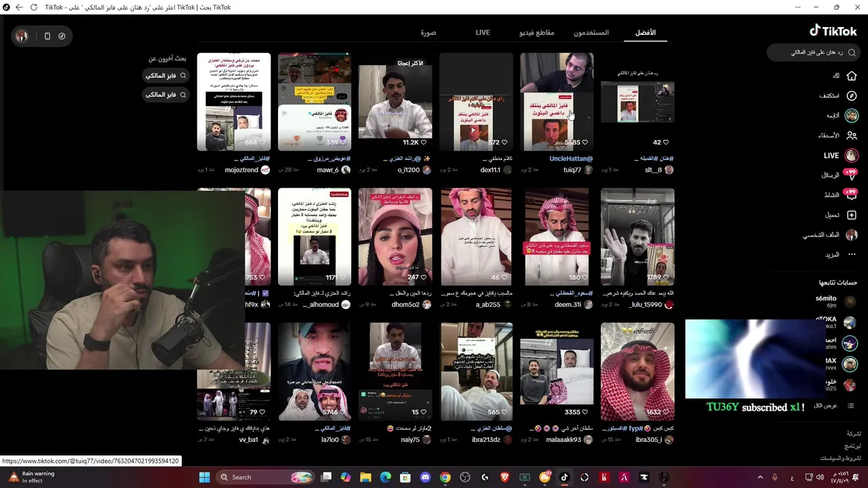Viewport: 868px width, 488px height.
Task: Click username a_ab255
Action: (x=488, y=305)
